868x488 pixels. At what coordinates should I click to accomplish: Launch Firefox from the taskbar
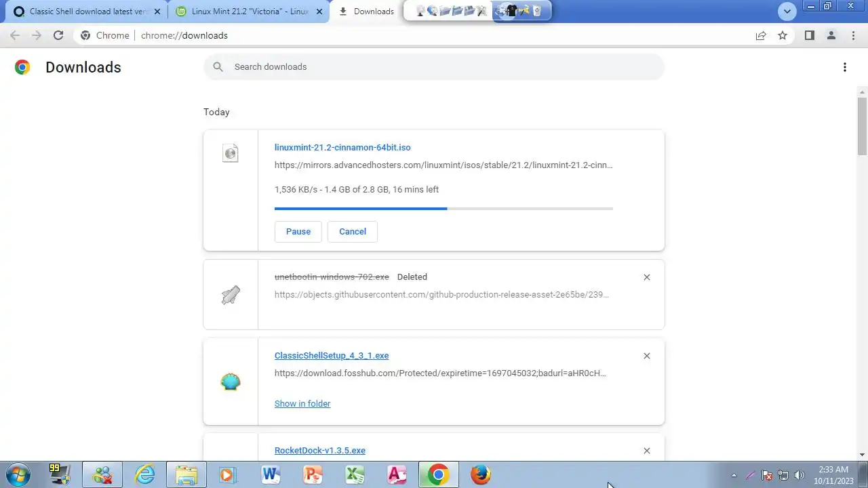(x=481, y=474)
